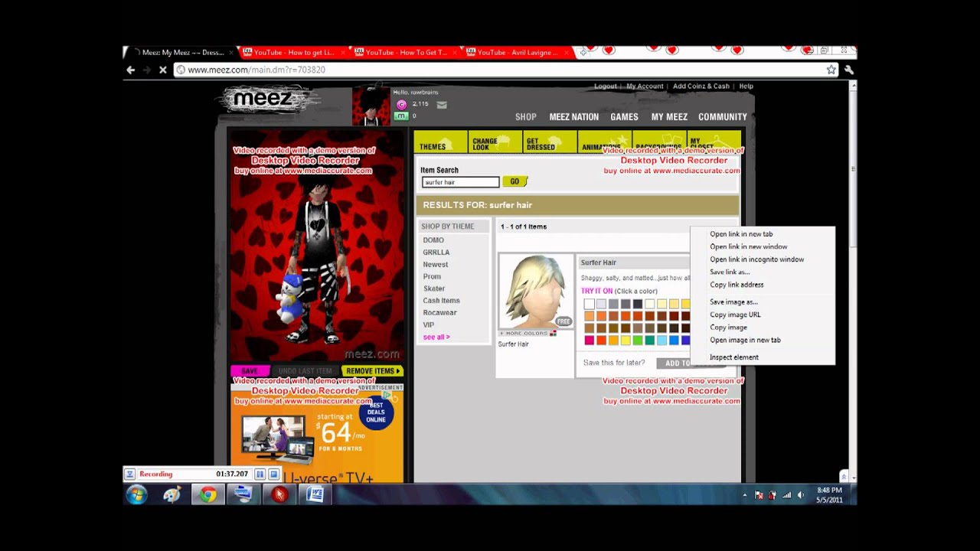The height and width of the screenshot is (551, 980).
Task: Open a new browser tab
Action: point(585,52)
